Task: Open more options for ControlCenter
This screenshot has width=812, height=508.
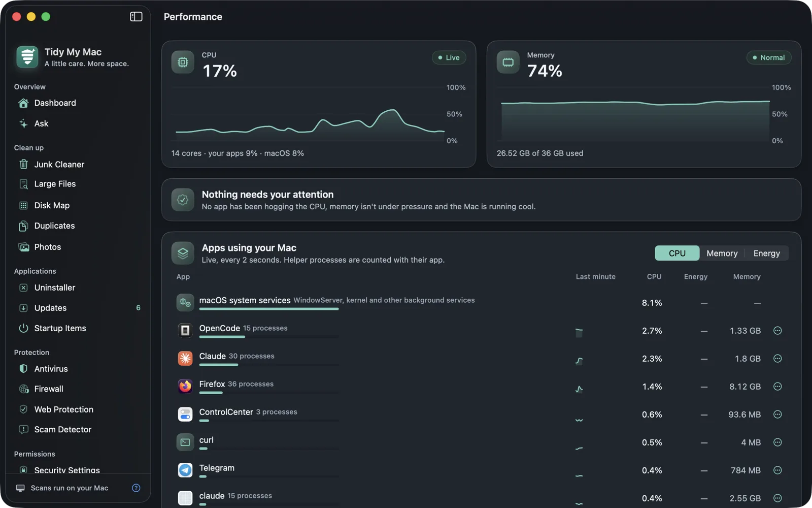Action: click(777, 415)
